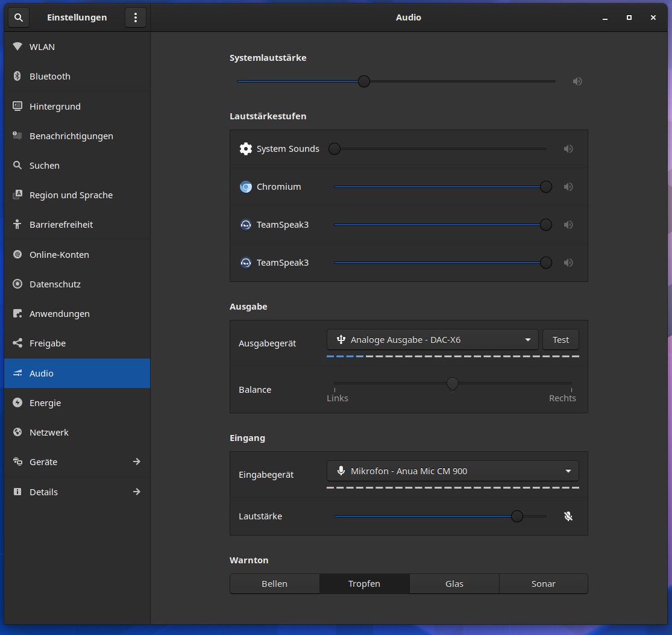The width and height of the screenshot is (672, 635).
Task: Open Datenschutz settings
Action: (x=77, y=284)
